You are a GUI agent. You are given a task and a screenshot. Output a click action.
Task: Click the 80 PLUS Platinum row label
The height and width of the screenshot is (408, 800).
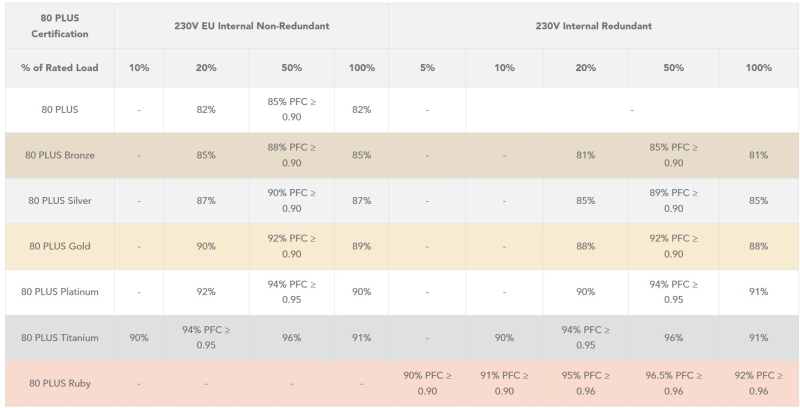coord(57,292)
